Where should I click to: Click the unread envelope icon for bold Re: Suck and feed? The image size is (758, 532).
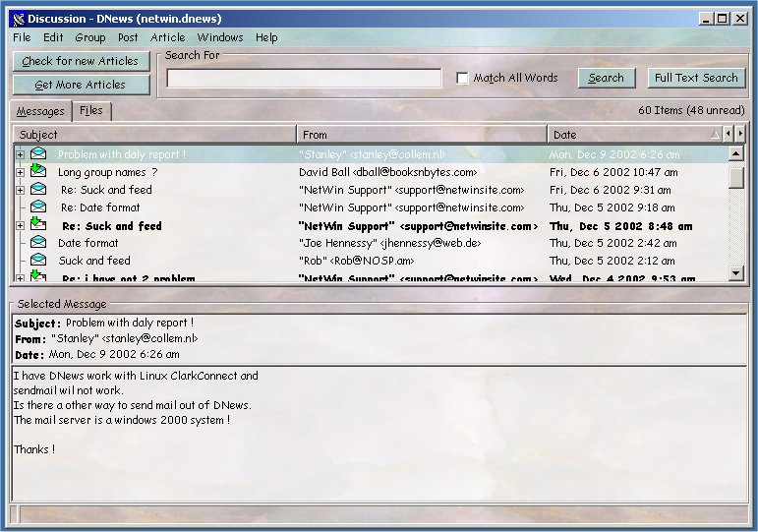(x=38, y=224)
